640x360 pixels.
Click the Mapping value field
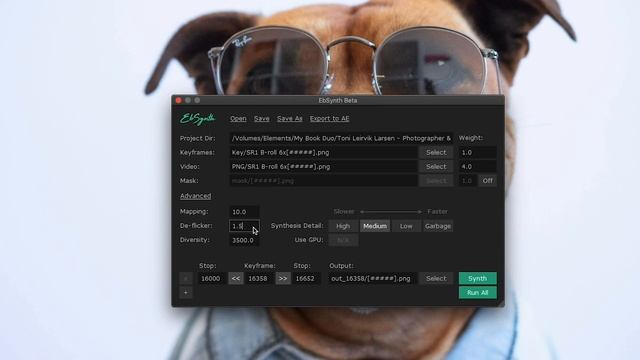click(244, 212)
